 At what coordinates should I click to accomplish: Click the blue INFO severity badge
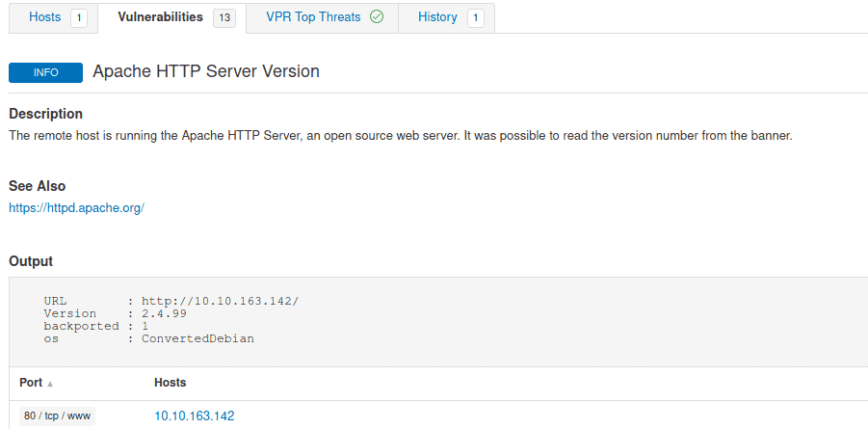click(45, 72)
